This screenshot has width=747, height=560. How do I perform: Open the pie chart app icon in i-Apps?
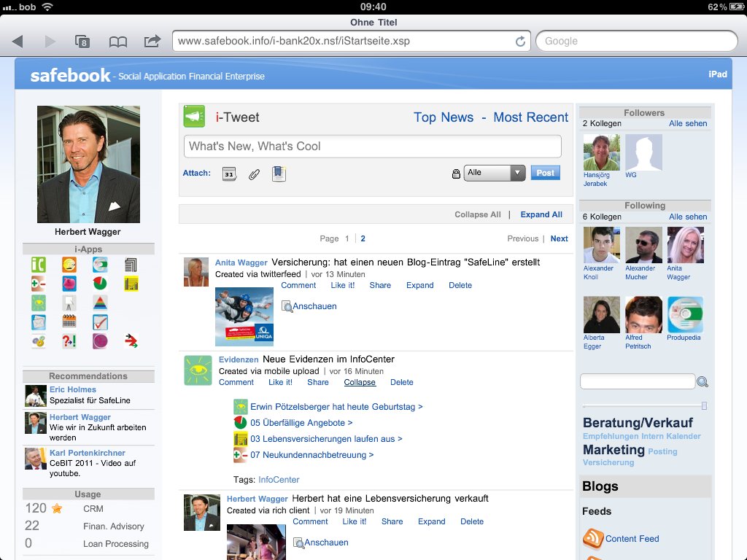(x=99, y=284)
